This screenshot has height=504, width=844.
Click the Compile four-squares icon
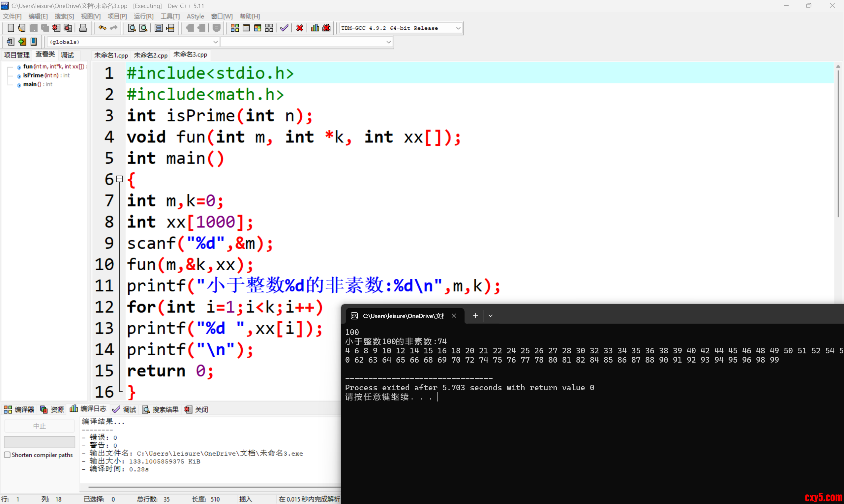click(235, 28)
